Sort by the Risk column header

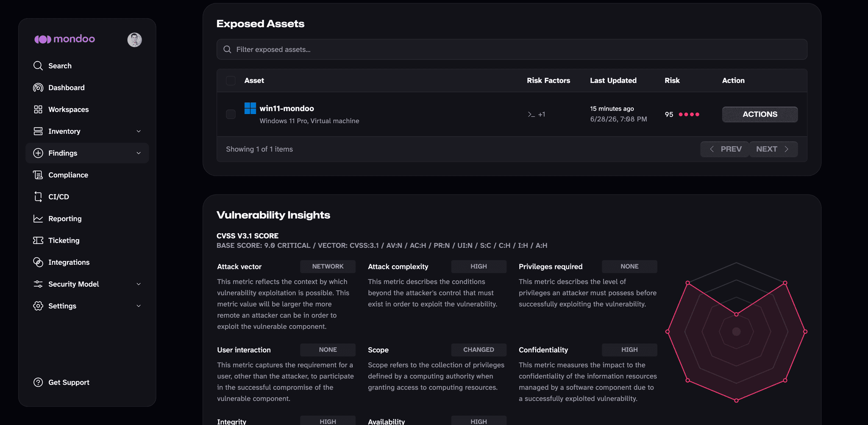[672, 81]
